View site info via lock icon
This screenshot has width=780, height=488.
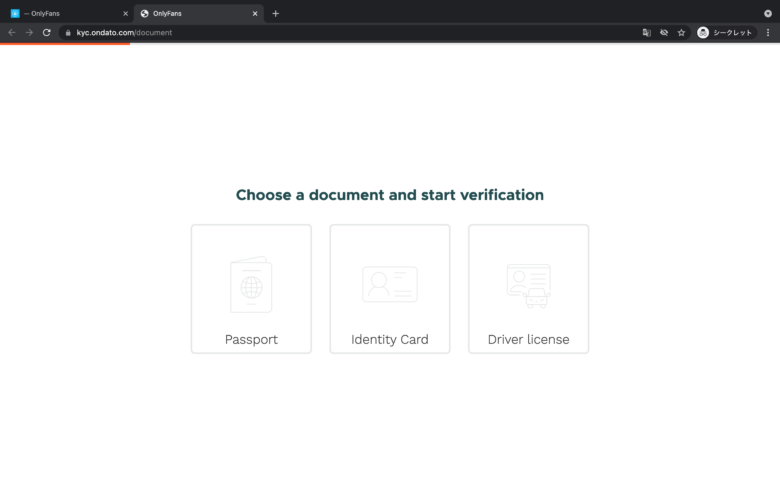tap(68, 32)
